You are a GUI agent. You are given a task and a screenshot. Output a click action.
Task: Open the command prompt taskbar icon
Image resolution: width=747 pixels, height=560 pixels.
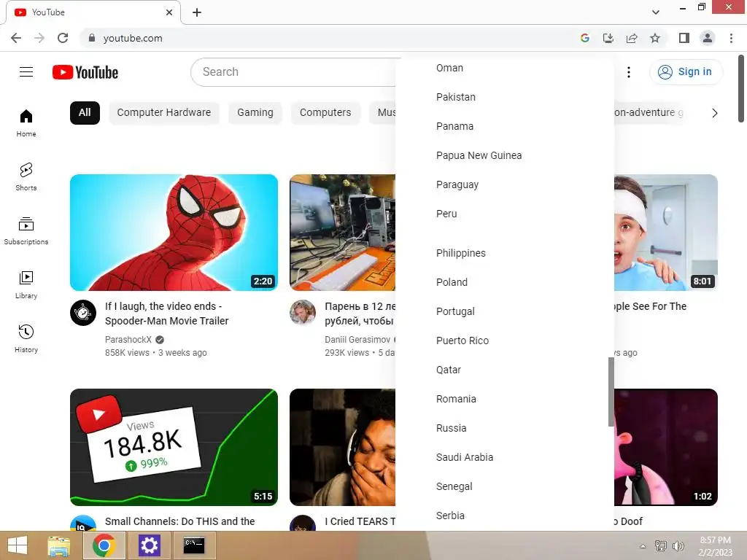coord(194,545)
